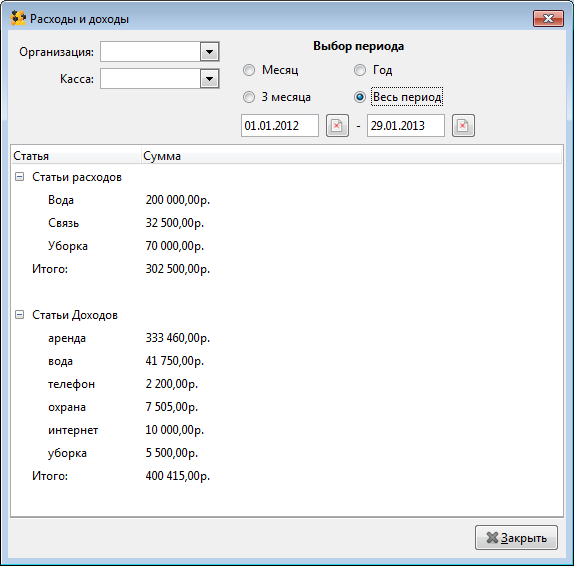Click the Закрыть button
574x566 pixels.
click(516, 537)
